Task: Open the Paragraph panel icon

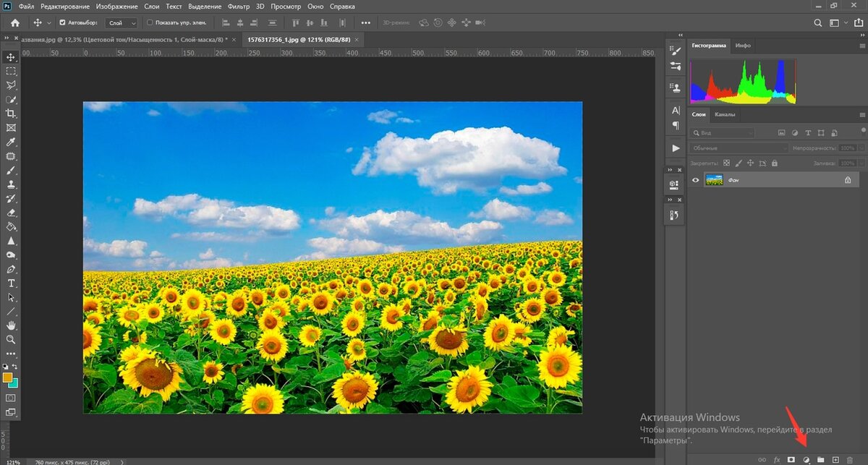Action: point(676,125)
